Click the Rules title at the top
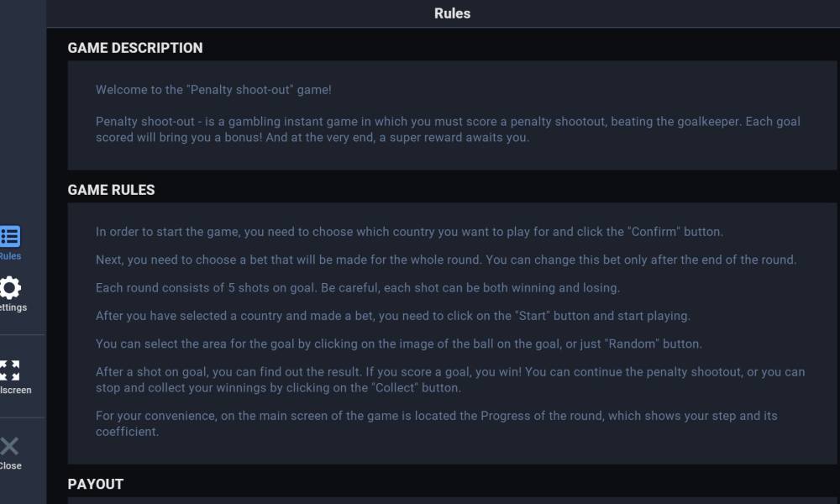The width and height of the screenshot is (840, 504). (452, 13)
